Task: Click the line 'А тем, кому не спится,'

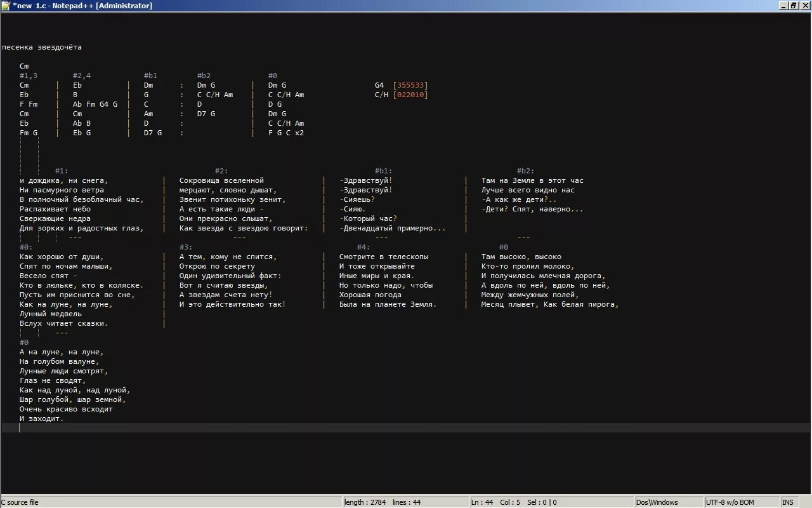Action: 228,257
